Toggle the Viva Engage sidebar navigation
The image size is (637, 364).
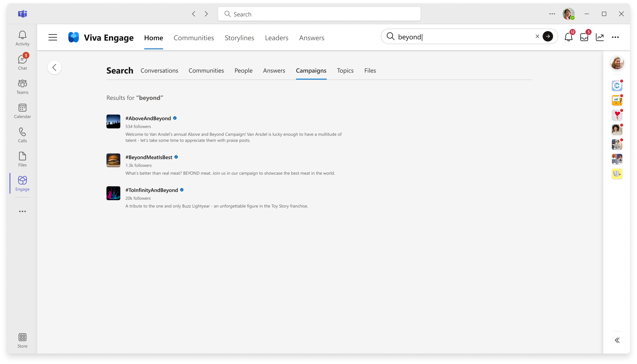53,37
